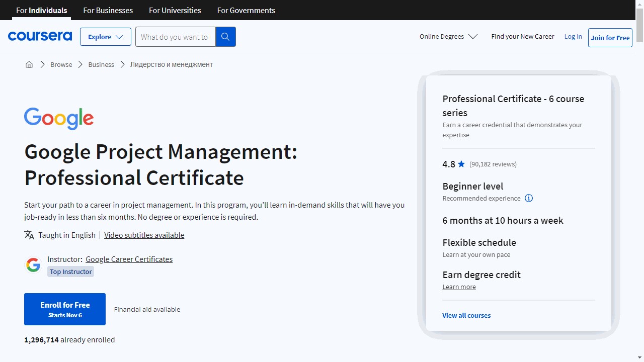This screenshot has height=362, width=644.
Task: Go to home via breadcrumb house icon
Action: pyautogui.click(x=29, y=64)
